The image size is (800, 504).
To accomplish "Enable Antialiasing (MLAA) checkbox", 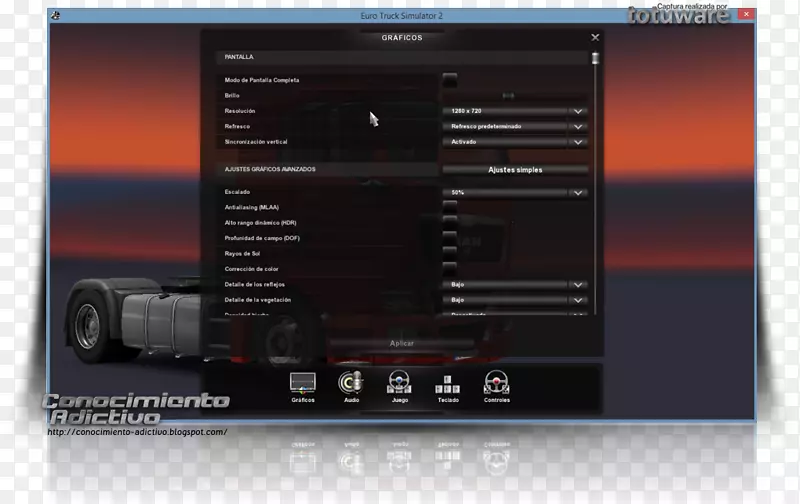I will [450, 207].
